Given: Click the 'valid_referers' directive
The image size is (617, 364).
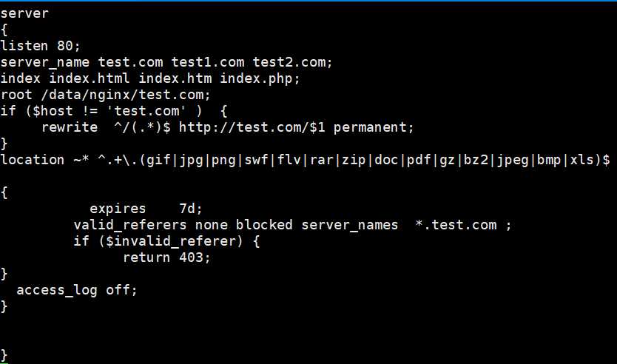Looking at the screenshot, I should [130, 225].
